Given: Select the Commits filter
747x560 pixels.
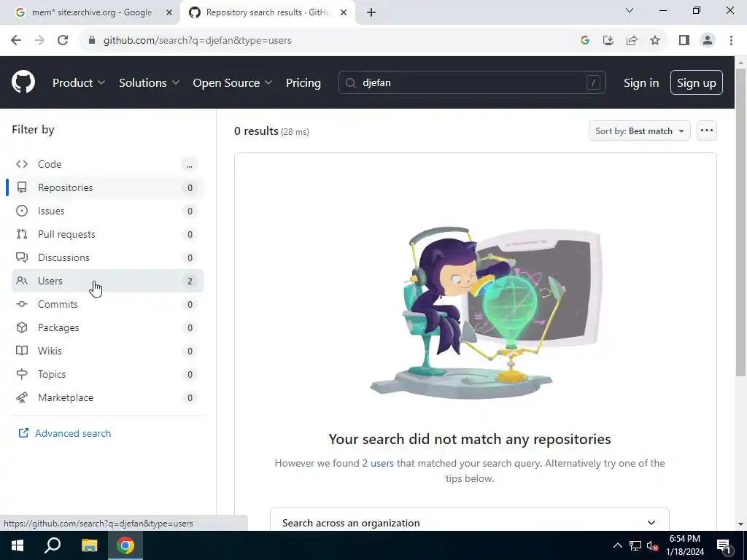Looking at the screenshot, I should click(107, 304).
